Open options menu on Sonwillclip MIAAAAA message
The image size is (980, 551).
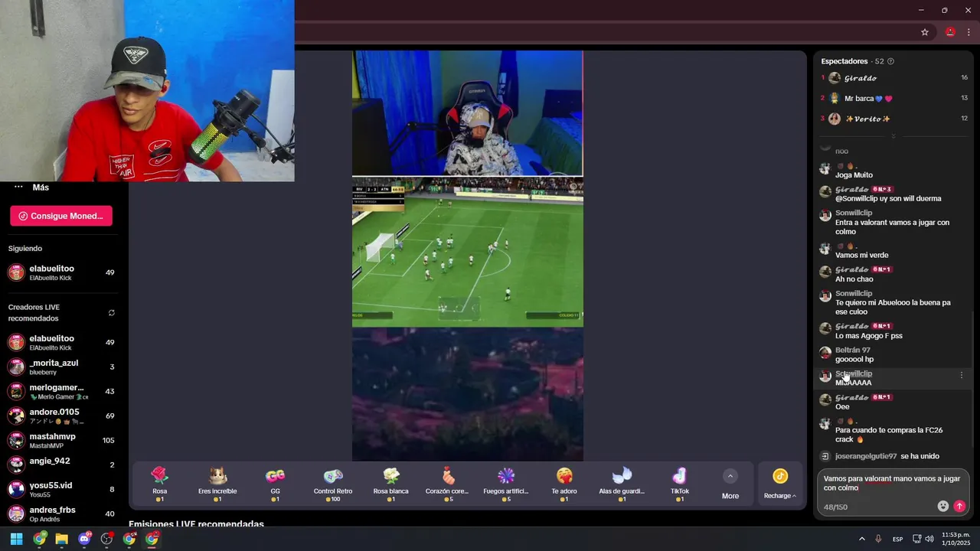coord(962,375)
